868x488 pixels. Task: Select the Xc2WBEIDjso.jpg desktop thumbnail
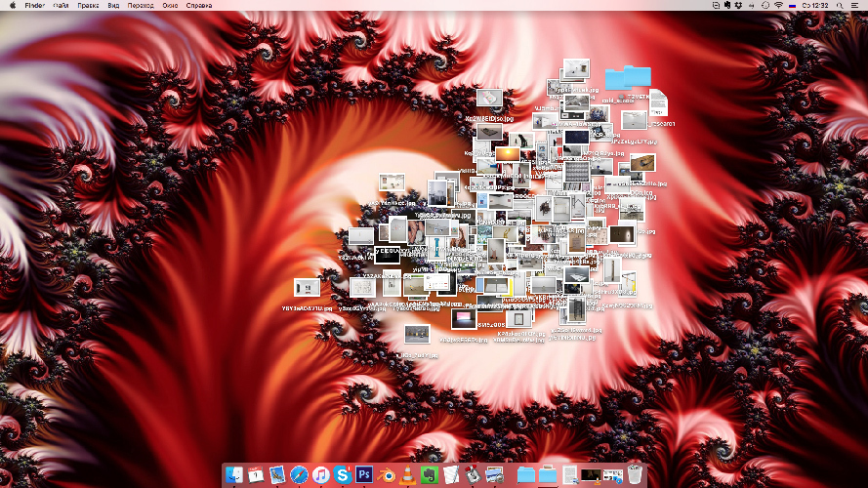tap(488, 100)
